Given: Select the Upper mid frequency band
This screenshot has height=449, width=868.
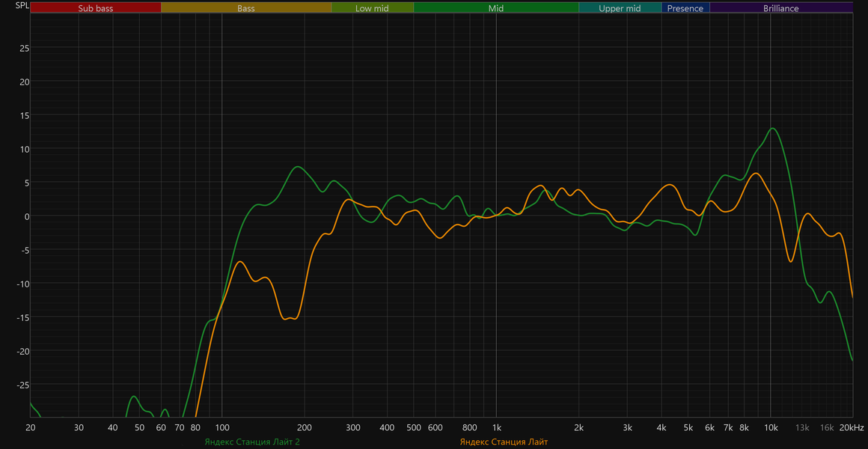Looking at the screenshot, I should (620, 7).
